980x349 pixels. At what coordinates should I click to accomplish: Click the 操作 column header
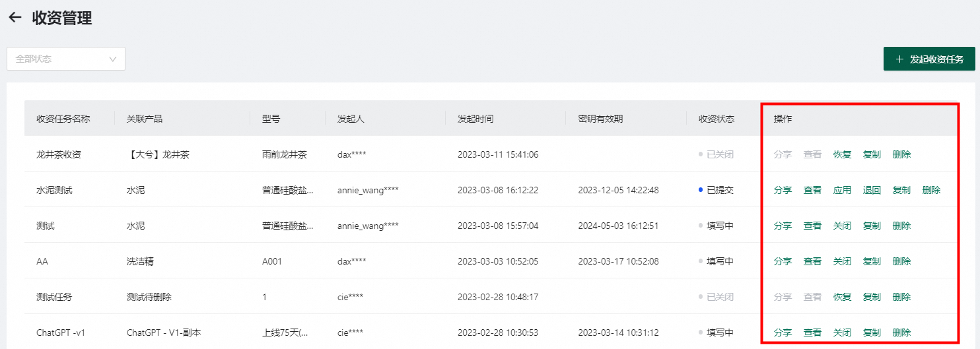783,119
